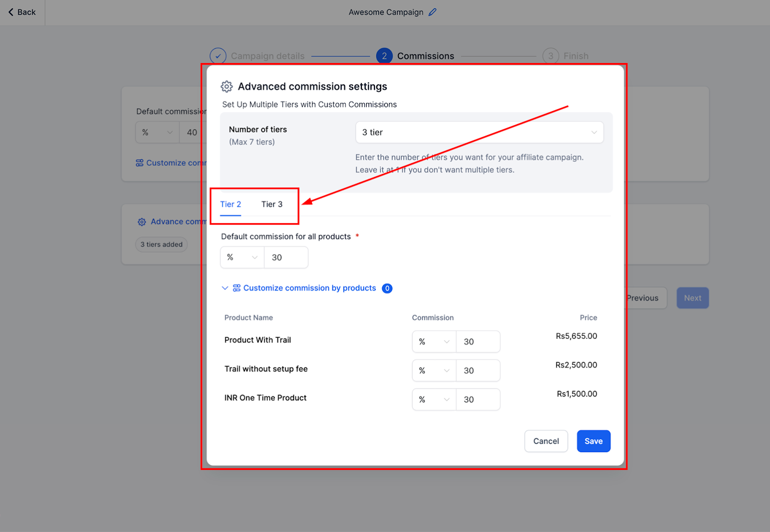The height and width of the screenshot is (532, 770).
Task: Open Customize commission by products link
Action: tap(309, 288)
